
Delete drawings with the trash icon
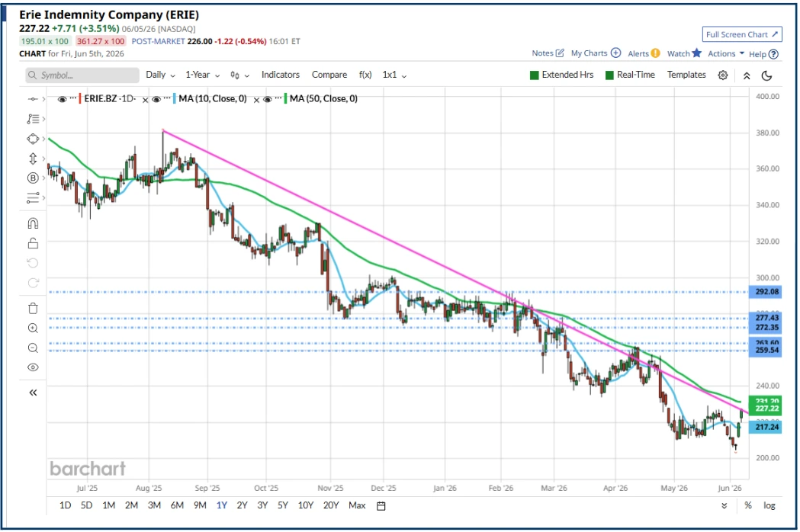(33, 309)
